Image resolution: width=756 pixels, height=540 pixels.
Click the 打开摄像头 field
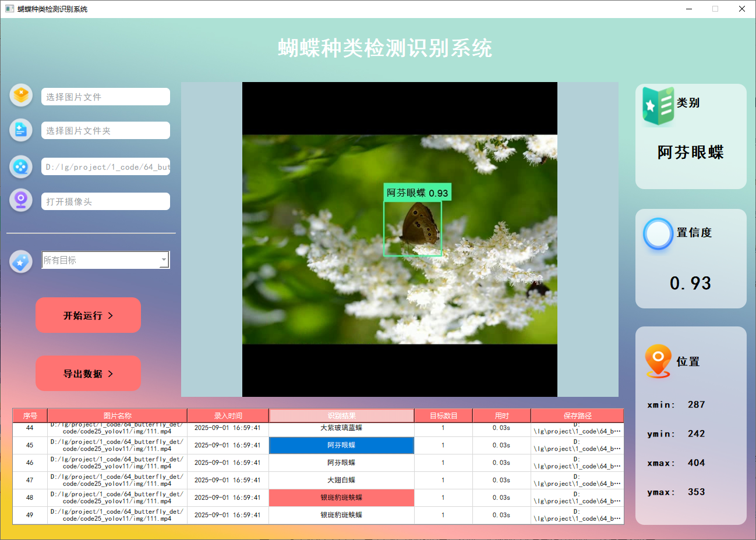click(105, 201)
